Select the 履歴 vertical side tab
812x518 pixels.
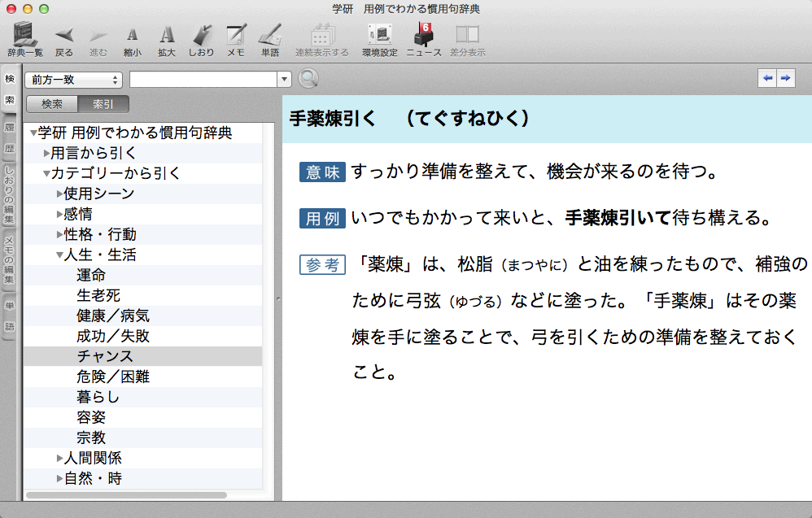click(9, 138)
